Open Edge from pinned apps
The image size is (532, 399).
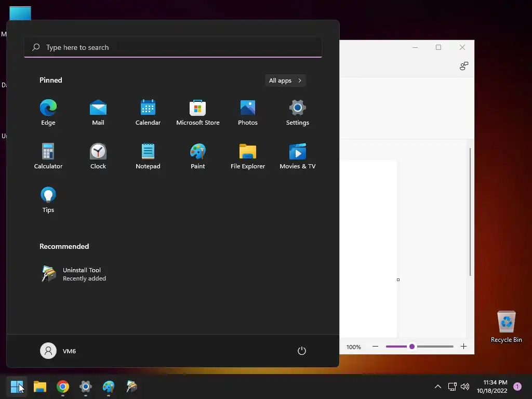48,113
